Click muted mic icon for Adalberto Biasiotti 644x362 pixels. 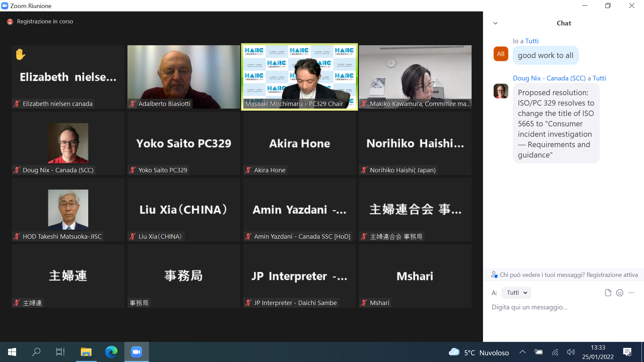[132, 104]
